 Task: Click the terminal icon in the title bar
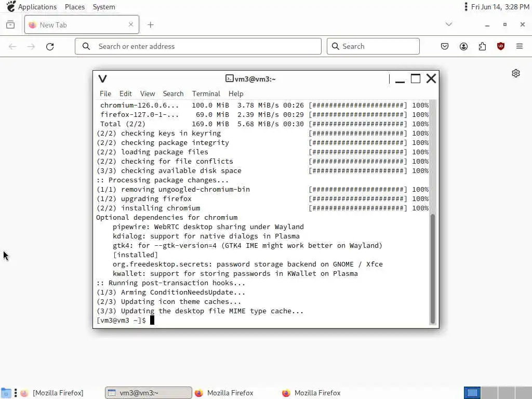tap(229, 79)
